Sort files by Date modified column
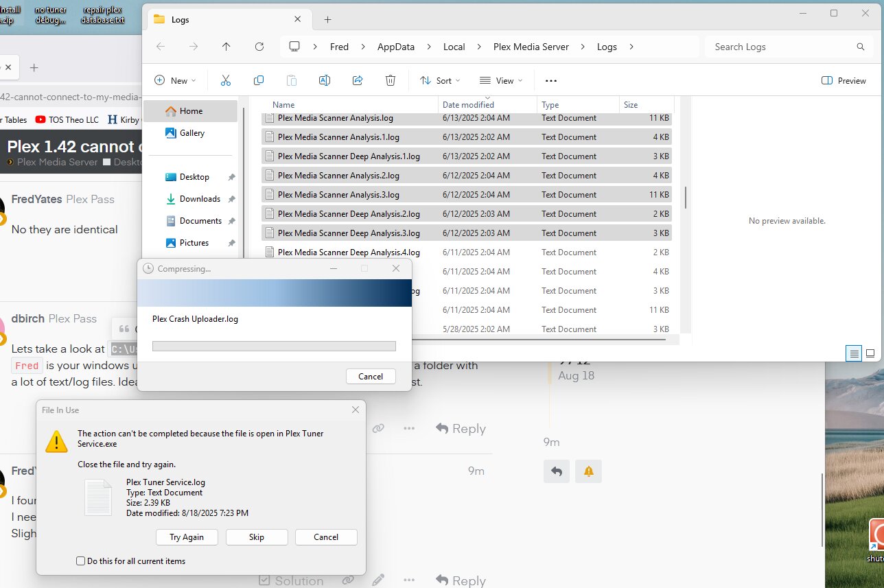Image resolution: width=884 pixels, height=588 pixels. (487, 105)
